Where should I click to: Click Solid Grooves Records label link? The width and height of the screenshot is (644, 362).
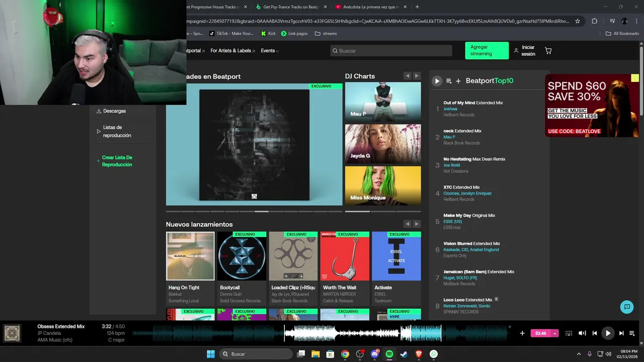pyautogui.click(x=240, y=301)
